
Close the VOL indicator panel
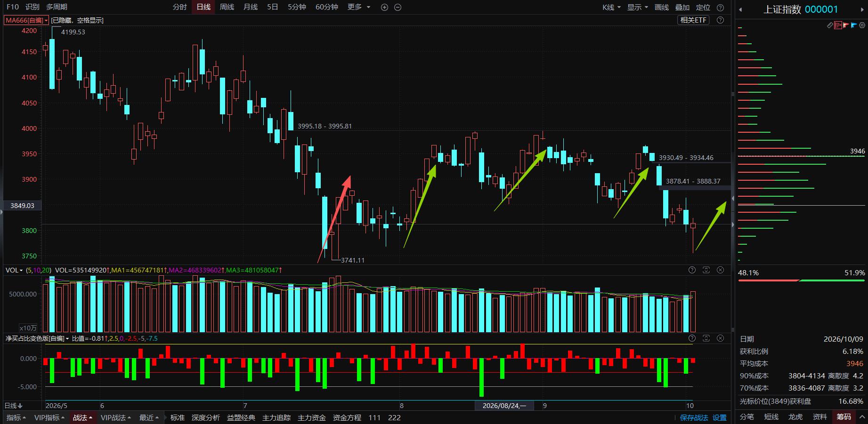(x=720, y=270)
